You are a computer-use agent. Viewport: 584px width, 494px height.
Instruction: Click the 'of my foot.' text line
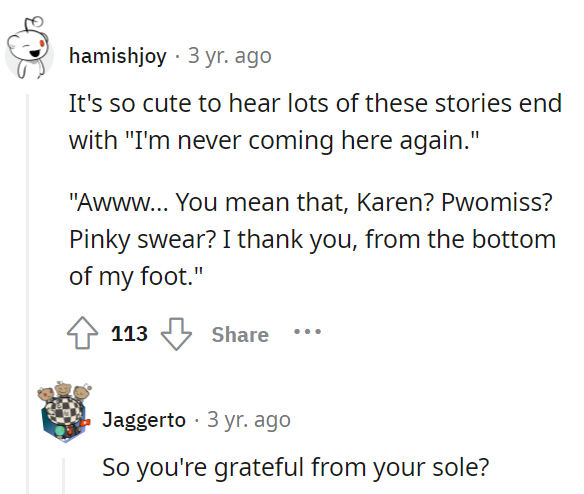click(136, 277)
